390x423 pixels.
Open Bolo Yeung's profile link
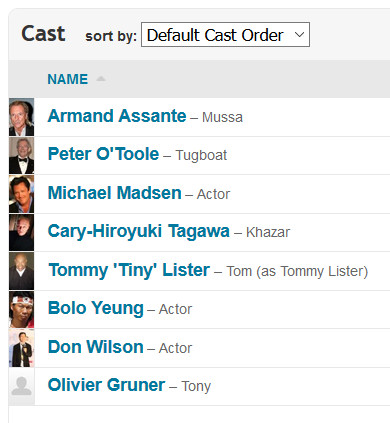coord(96,308)
